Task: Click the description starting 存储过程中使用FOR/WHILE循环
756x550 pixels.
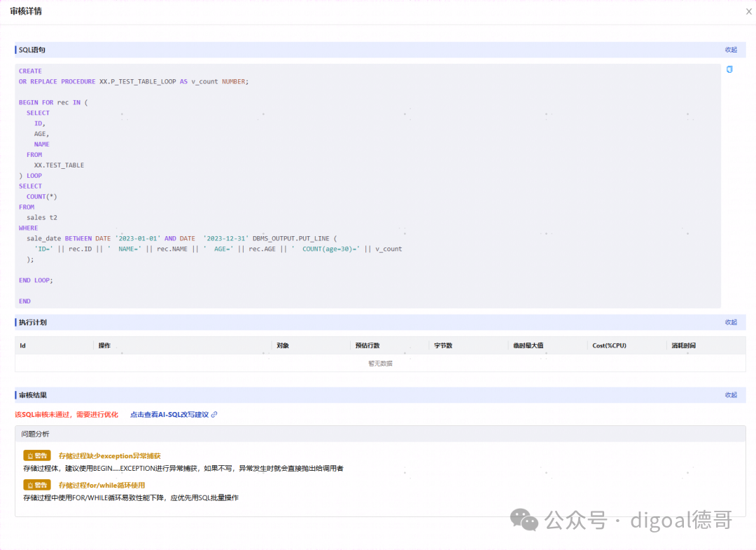Action: tap(131, 498)
